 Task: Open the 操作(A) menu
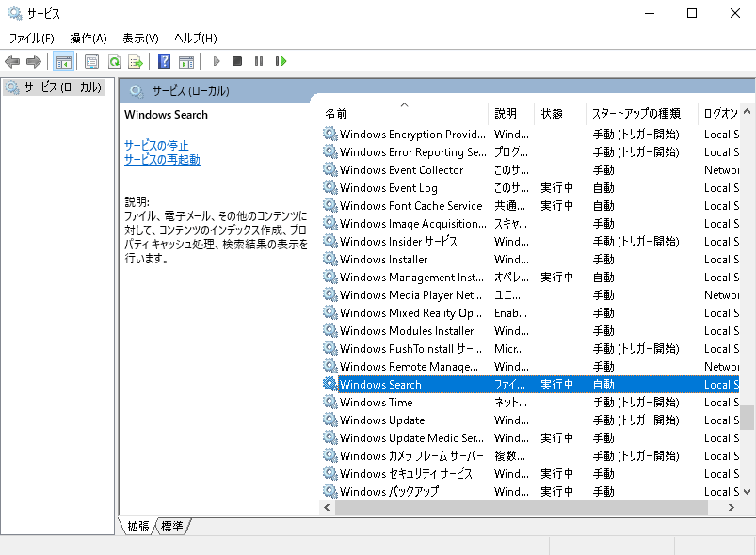point(87,38)
